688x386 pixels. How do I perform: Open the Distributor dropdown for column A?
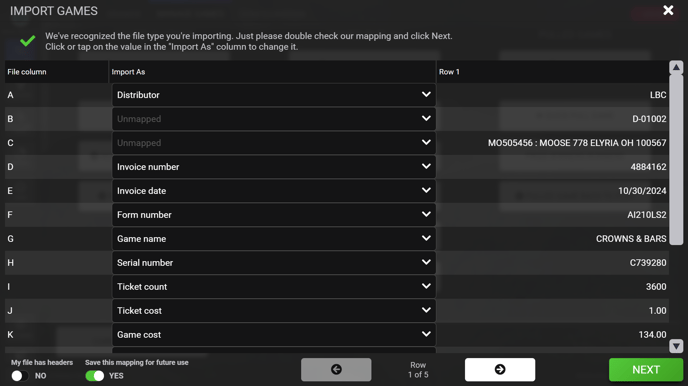coord(274,95)
